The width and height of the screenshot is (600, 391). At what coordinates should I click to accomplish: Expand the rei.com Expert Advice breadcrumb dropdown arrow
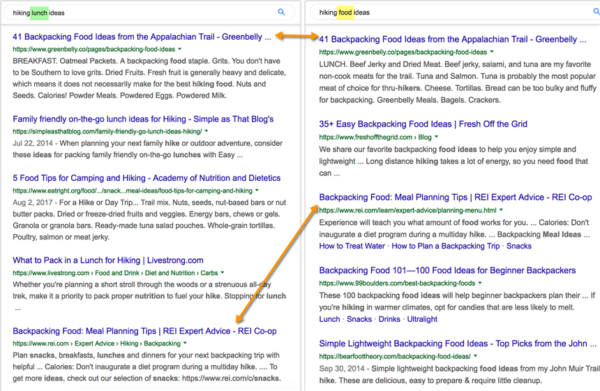click(x=185, y=343)
